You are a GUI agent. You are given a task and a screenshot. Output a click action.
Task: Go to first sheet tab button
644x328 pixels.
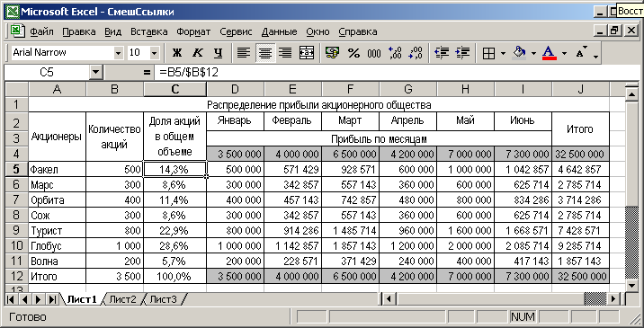11,299
